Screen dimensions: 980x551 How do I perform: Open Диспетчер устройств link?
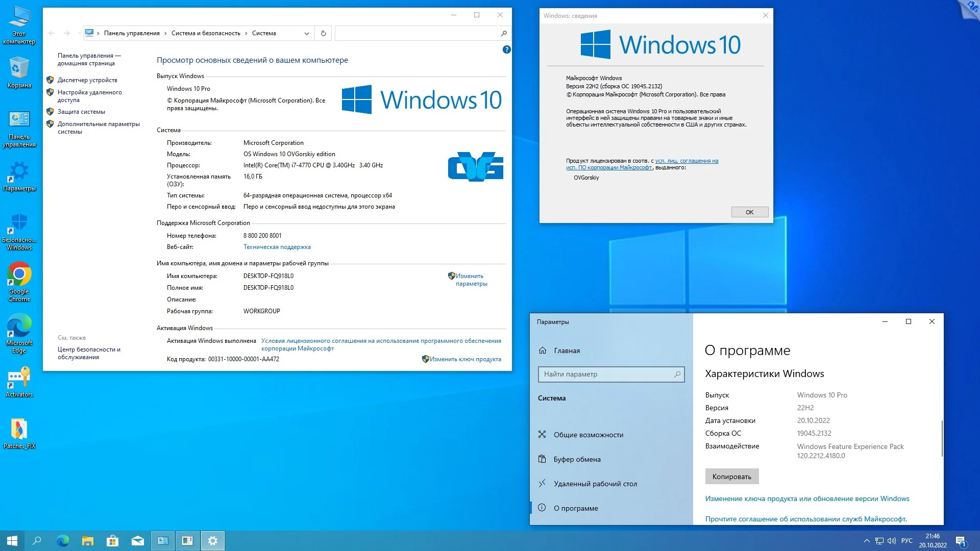pos(87,80)
